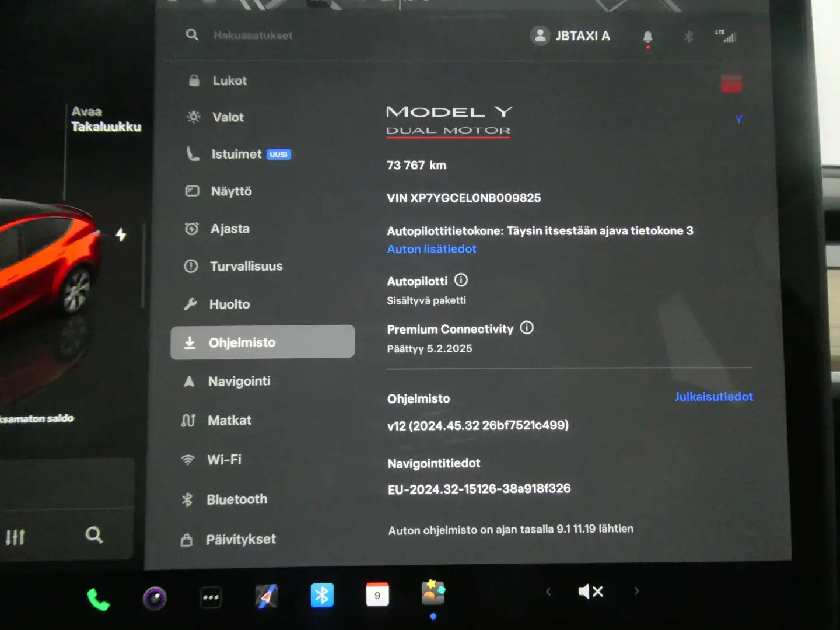Screen dimensions: 840x630
Task: Open the controls sliders icon
Action: point(15,536)
